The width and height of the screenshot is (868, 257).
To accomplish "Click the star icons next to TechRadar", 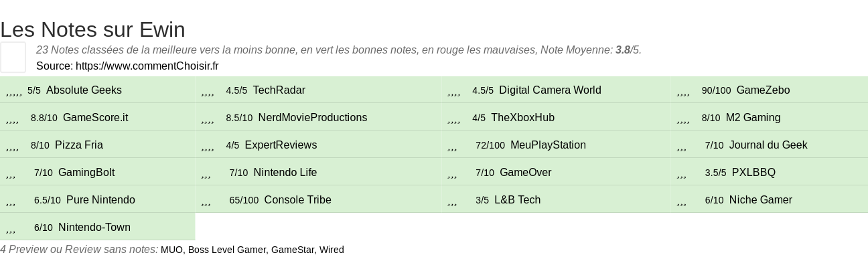I will click(x=208, y=90).
